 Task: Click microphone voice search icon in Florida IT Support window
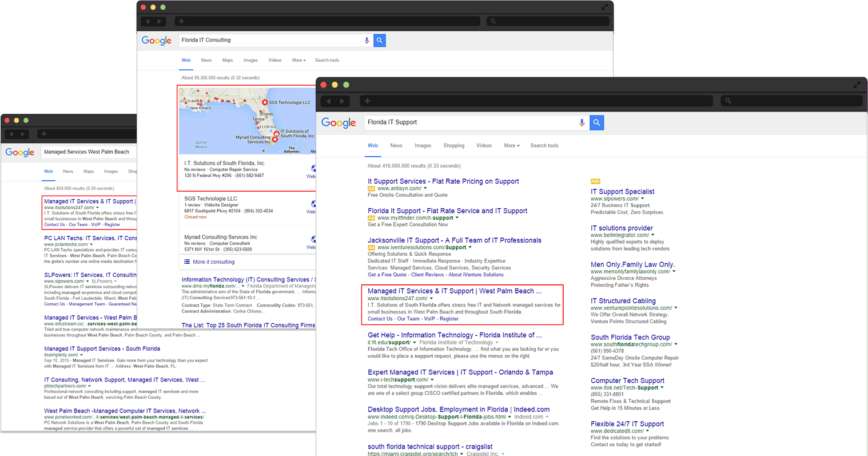click(x=582, y=122)
